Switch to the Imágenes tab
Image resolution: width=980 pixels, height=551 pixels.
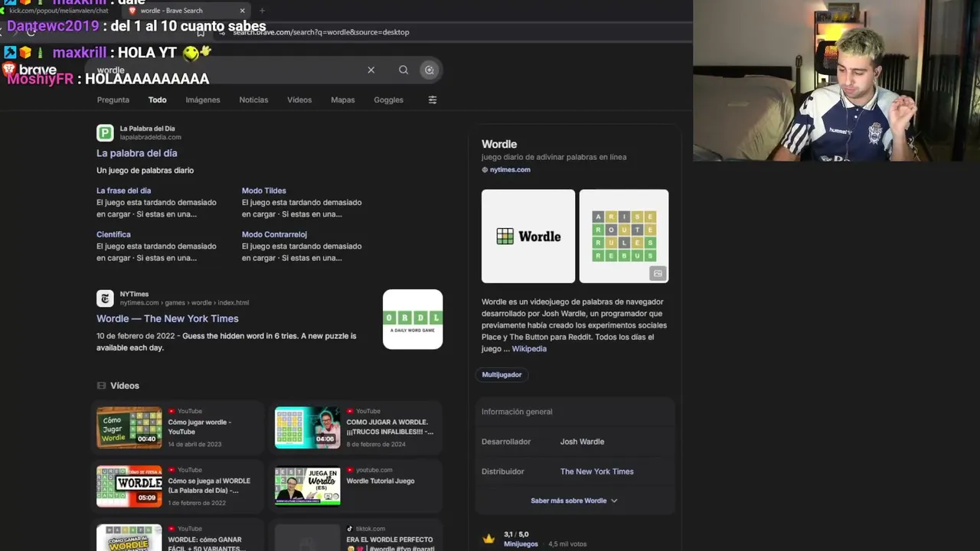(x=203, y=100)
